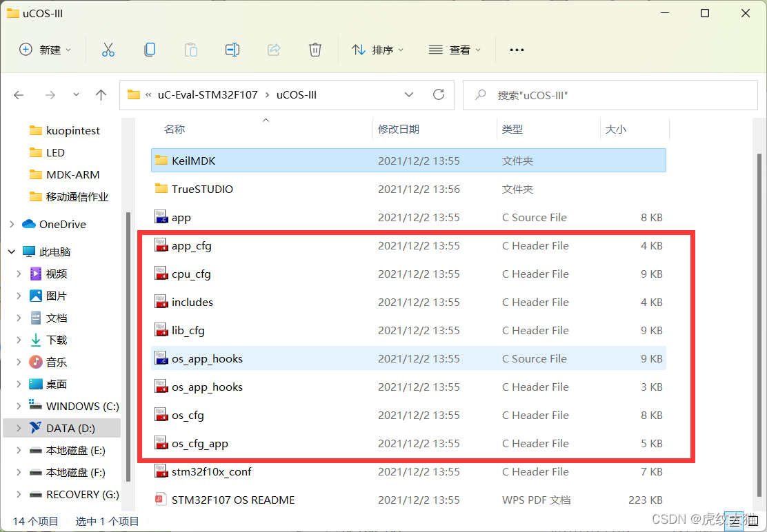767x532 pixels.
Task: Go back with the left arrow
Action: point(19,95)
